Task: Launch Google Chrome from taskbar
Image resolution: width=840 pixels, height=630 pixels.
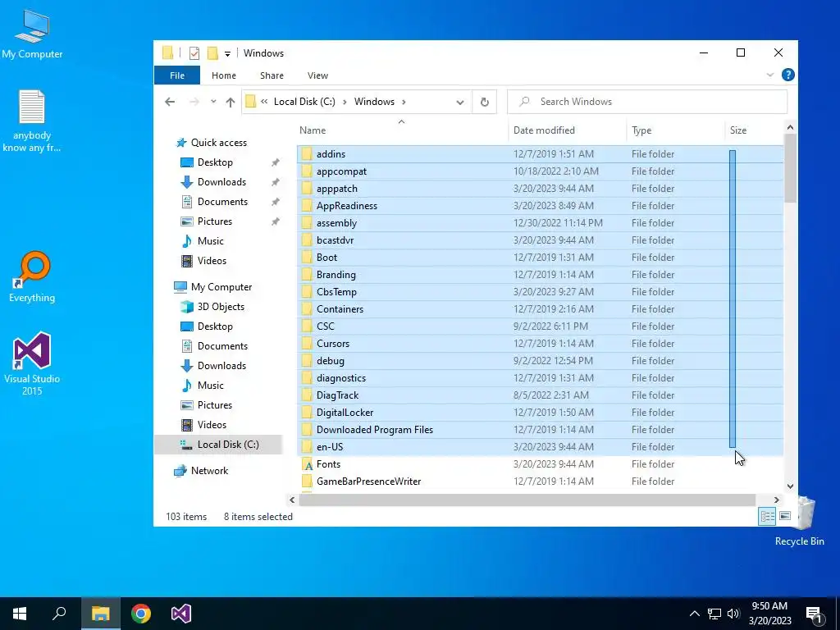Action: tap(141, 614)
